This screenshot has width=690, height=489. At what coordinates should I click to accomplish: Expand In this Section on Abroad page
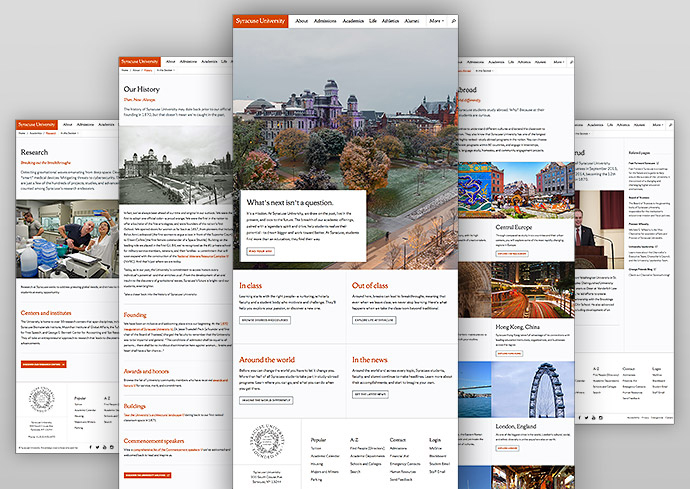pos(484,70)
